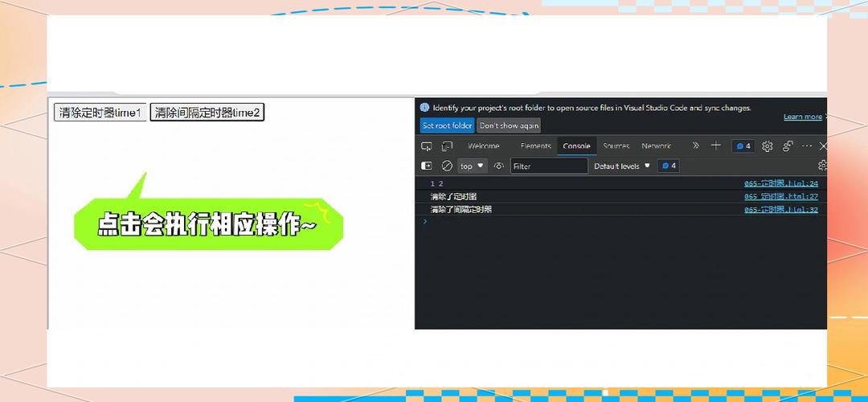This screenshot has width=868, height=402.
Task: Select the 清除了间隔定时器 log message
Action: [461, 210]
